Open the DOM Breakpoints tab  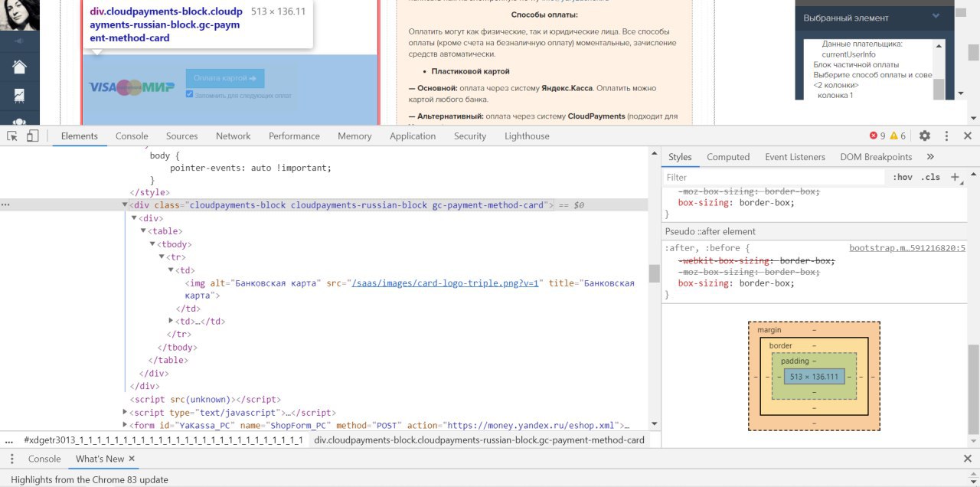(x=876, y=156)
